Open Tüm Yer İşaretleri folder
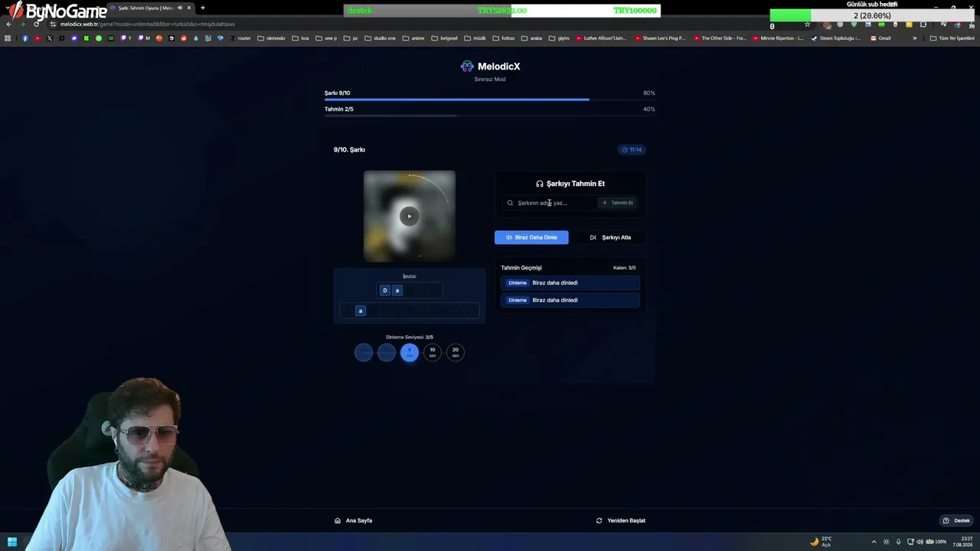This screenshot has width=980, height=551. 952,38
